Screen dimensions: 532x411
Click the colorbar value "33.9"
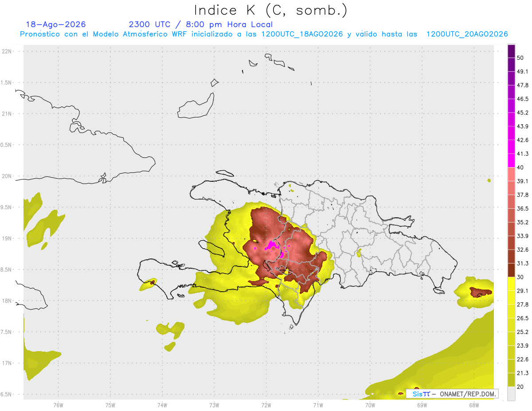523,236
